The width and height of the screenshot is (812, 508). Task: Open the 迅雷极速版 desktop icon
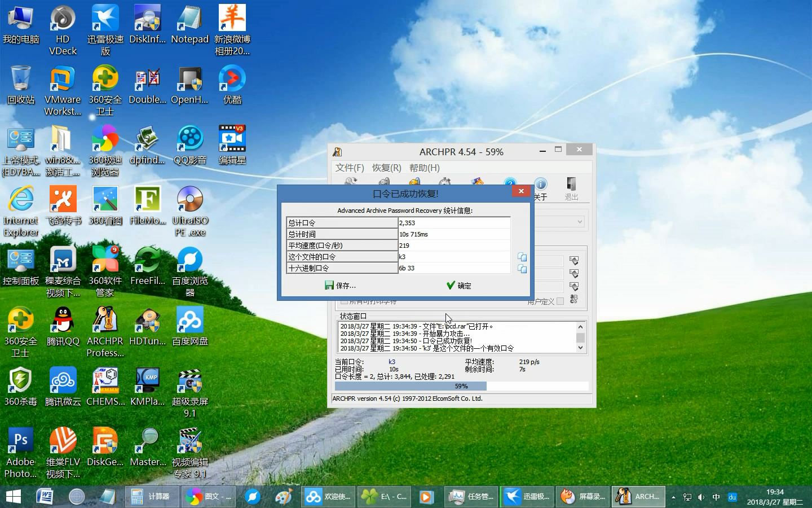point(105,31)
